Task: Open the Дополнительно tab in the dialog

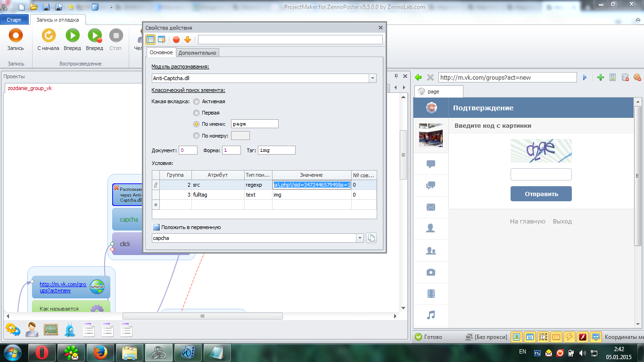Action: click(198, 53)
